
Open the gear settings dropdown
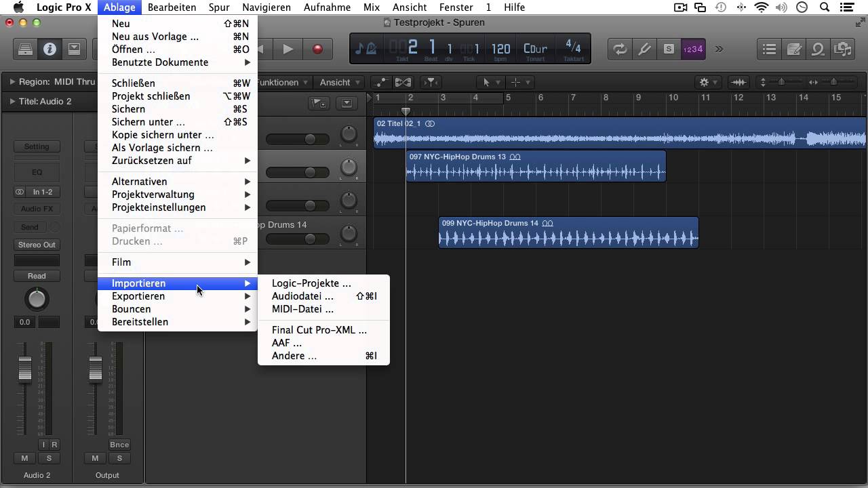(x=709, y=82)
